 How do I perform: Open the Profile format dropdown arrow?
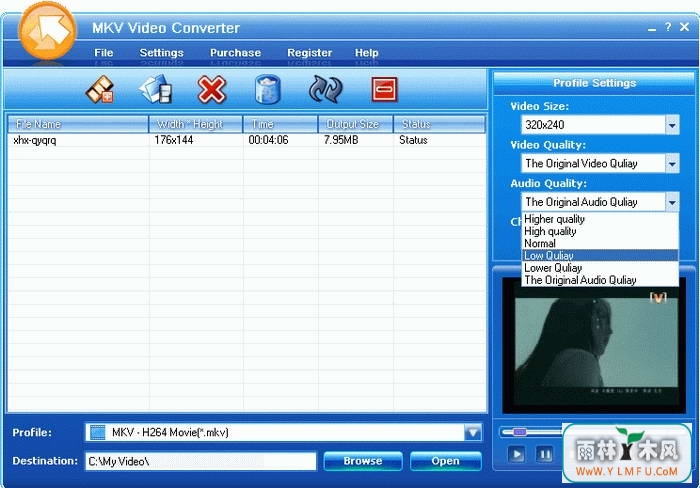click(x=473, y=432)
